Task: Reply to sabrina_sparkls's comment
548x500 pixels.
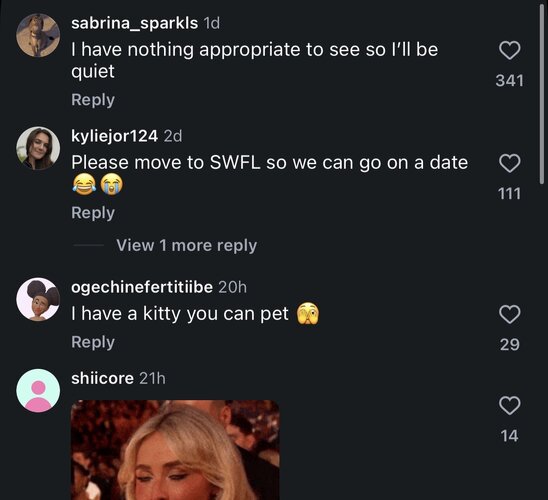Action: [93, 100]
